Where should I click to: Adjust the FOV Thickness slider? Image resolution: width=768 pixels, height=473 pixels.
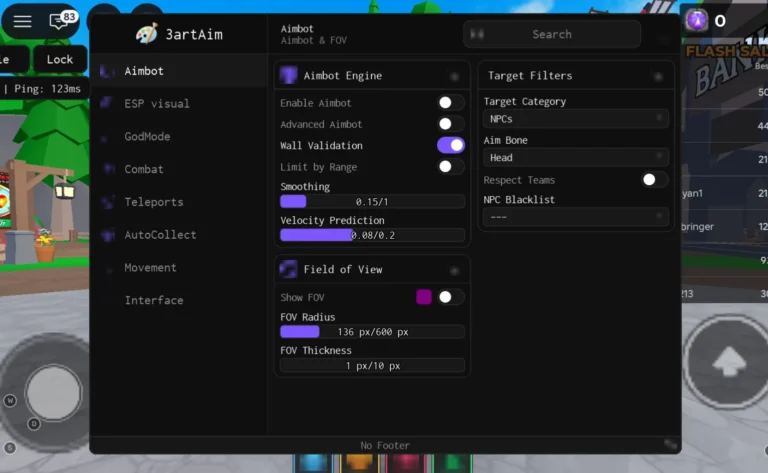point(372,366)
